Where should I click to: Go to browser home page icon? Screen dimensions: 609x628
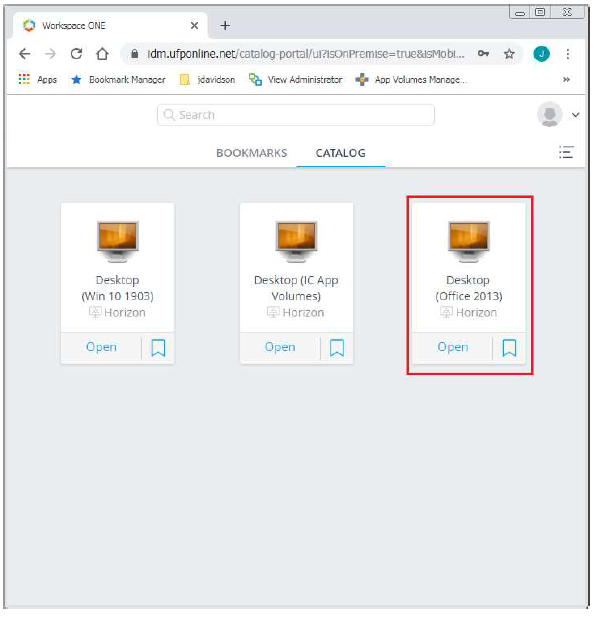[x=102, y=54]
